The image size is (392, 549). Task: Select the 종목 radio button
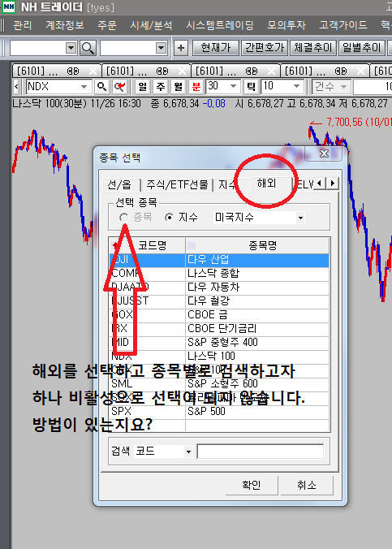[x=123, y=218]
